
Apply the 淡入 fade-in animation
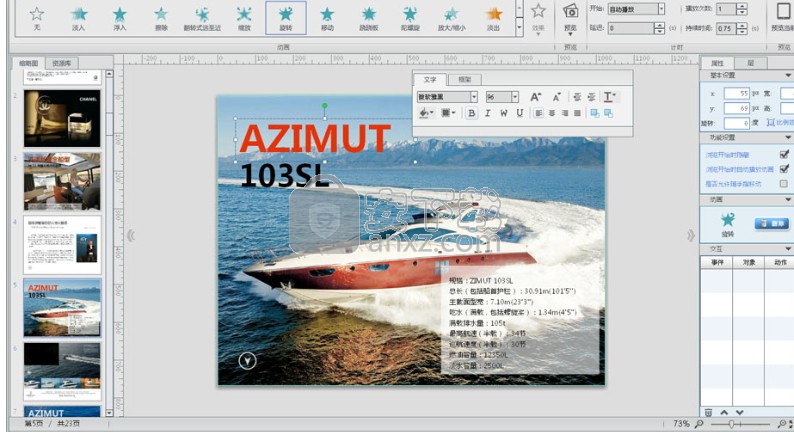[78, 18]
